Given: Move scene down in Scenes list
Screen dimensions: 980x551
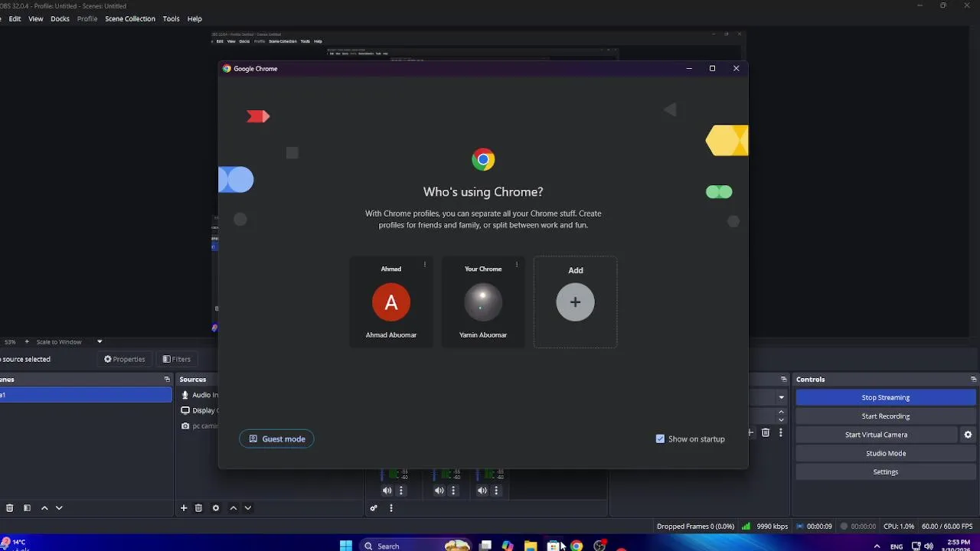Looking at the screenshot, I should (59, 508).
